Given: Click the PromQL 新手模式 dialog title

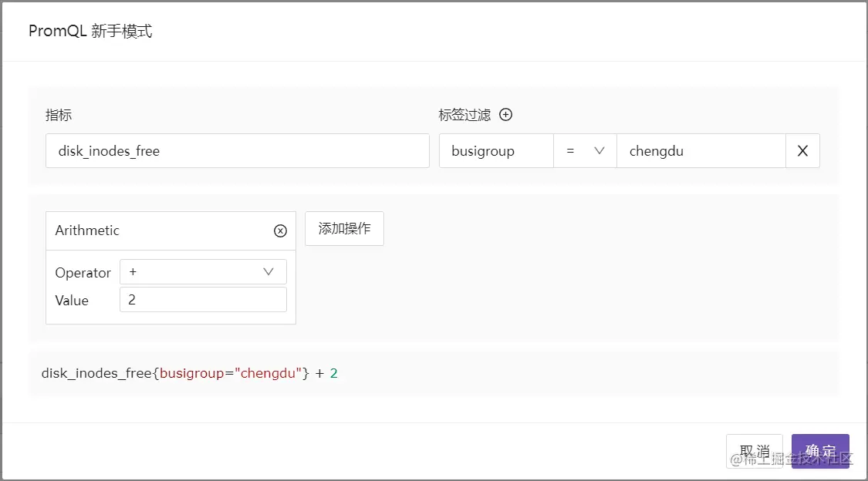Looking at the screenshot, I should click(90, 31).
